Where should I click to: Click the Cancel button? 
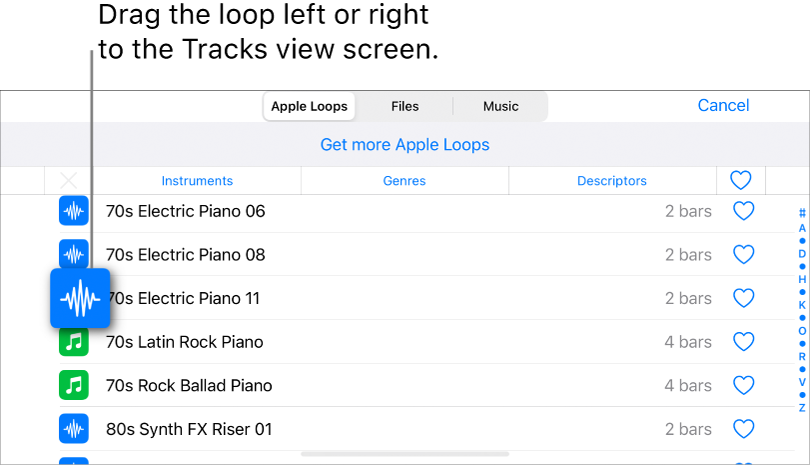click(723, 106)
